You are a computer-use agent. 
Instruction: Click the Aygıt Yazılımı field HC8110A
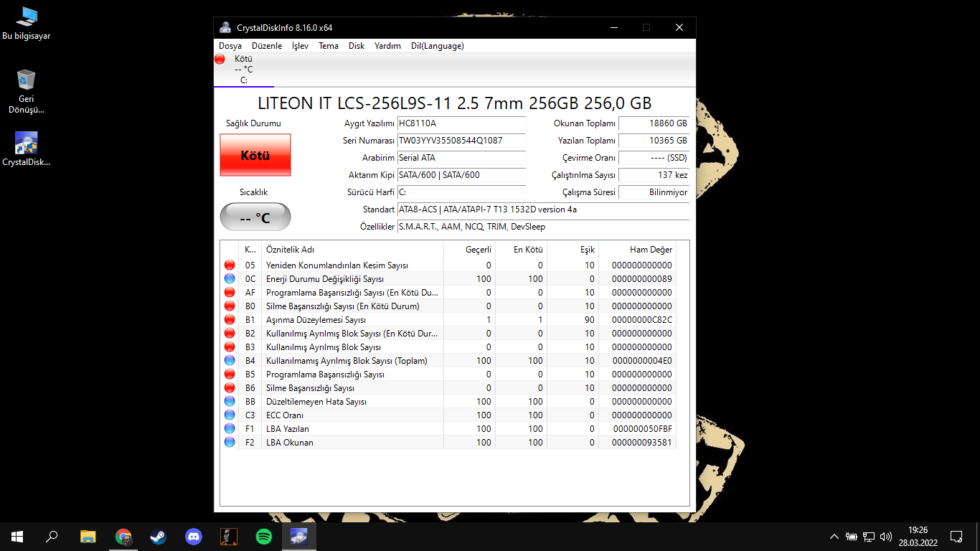coord(461,123)
